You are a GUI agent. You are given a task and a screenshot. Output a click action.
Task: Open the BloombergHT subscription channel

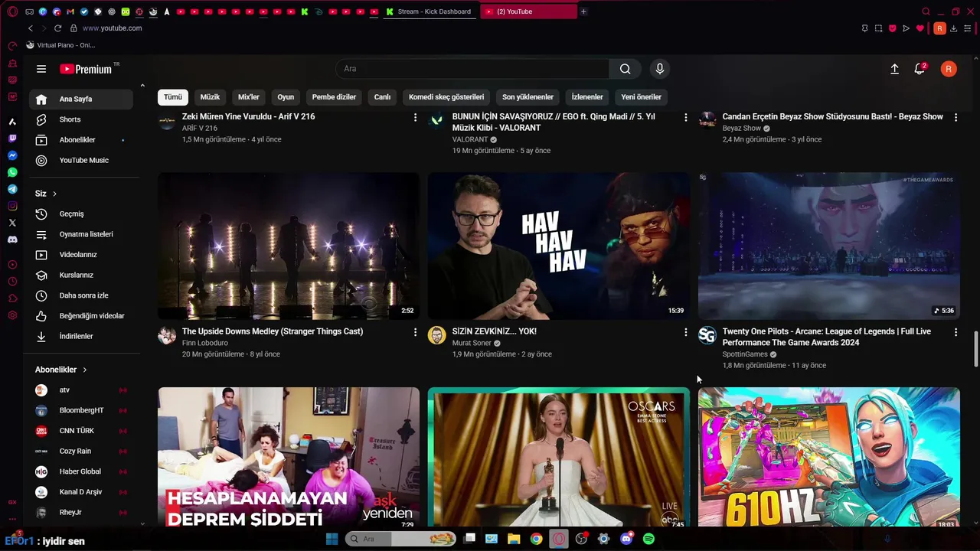(x=81, y=410)
